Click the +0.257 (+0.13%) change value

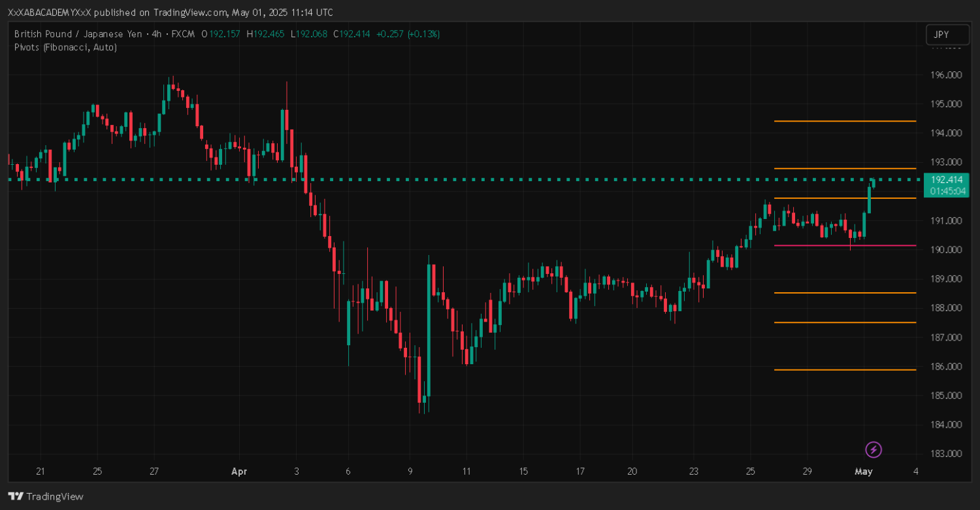408,34
